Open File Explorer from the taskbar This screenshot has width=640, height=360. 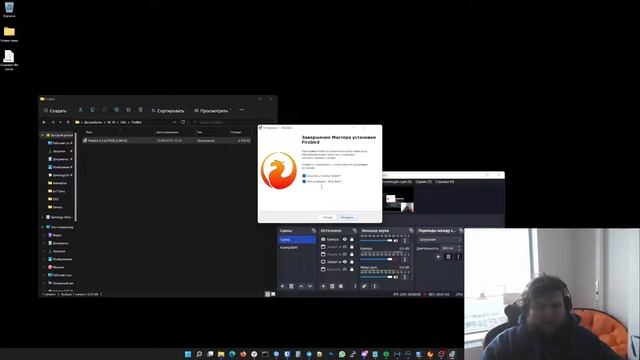pyautogui.click(x=221, y=354)
